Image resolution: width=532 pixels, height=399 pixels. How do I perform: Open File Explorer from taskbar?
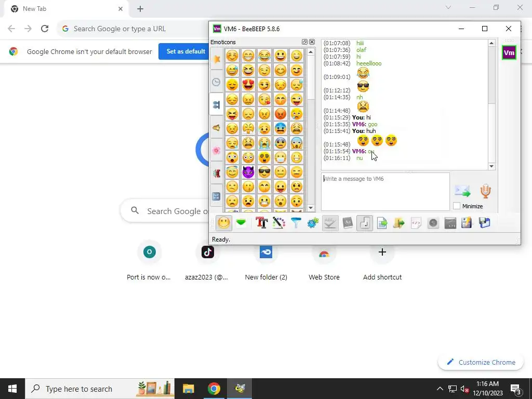(188, 389)
